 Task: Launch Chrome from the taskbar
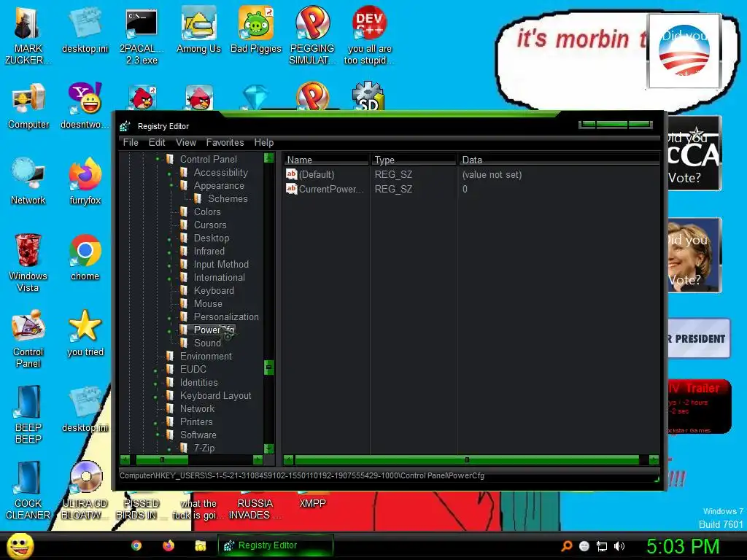pos(136,545)
